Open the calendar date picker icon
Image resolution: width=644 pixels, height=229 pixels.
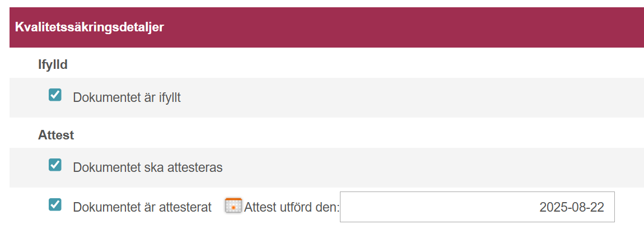coord(234,205)
